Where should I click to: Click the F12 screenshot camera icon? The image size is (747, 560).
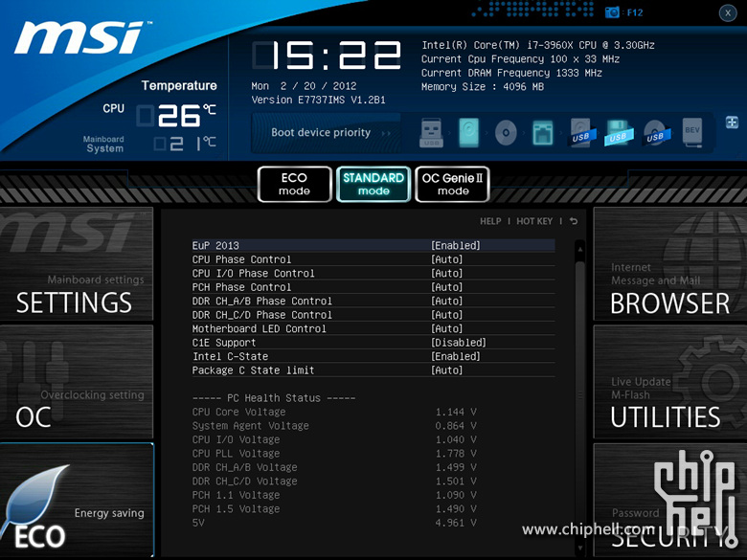[x=612, y=12]
